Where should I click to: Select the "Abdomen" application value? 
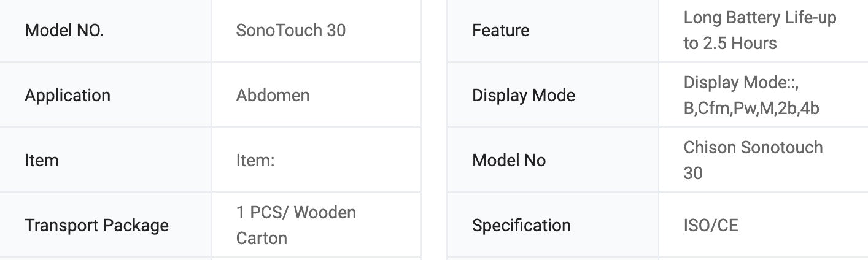(x=273, y=96)
